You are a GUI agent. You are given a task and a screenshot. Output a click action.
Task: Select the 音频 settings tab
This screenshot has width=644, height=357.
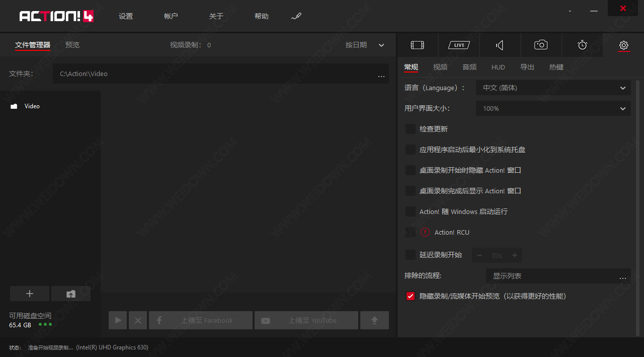click(469, 67)
